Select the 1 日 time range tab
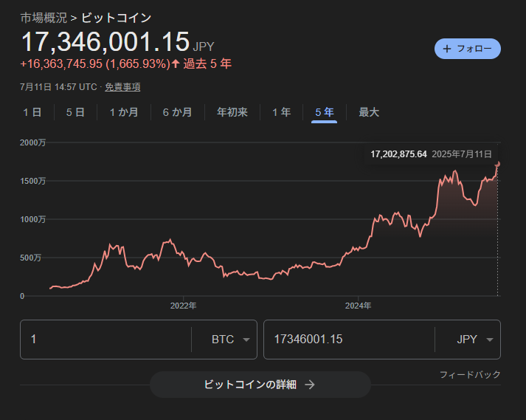This screenshot has height=420, width=526. pos(32,112)
